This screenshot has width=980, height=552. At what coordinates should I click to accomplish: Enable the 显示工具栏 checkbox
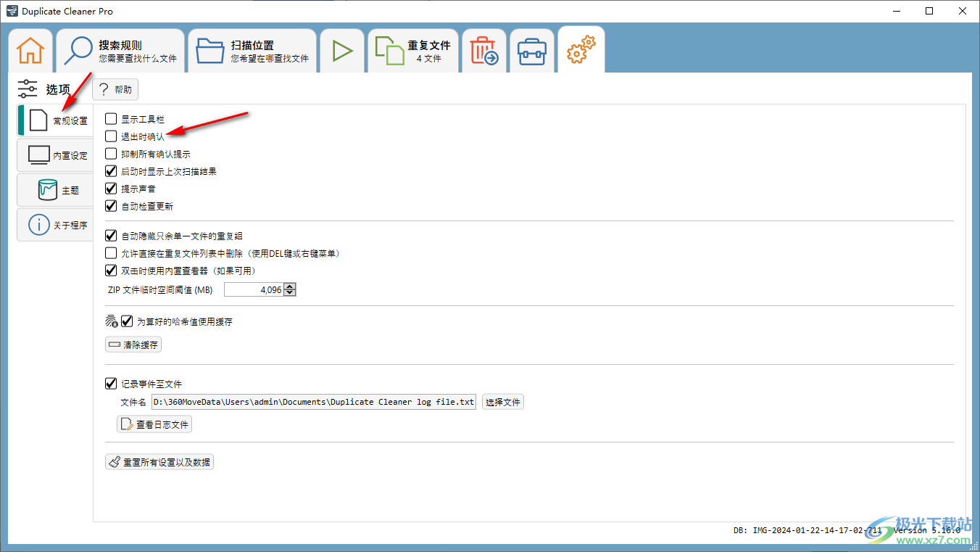click(x=111, y=118)
